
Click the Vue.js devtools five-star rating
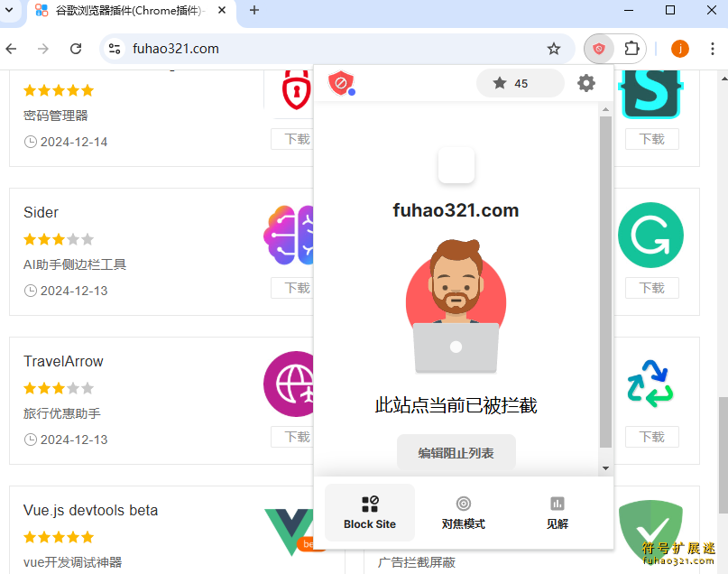click(x=59, y=537)
